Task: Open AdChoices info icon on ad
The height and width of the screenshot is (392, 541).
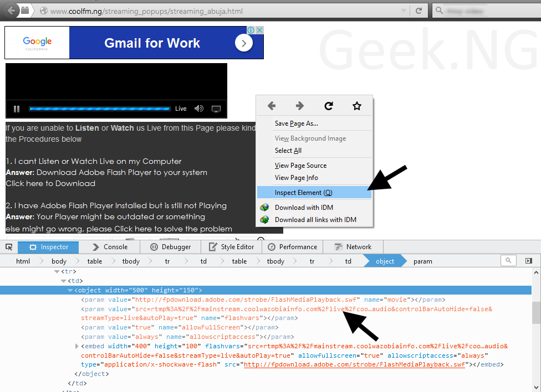Action: tap(251, 30)
